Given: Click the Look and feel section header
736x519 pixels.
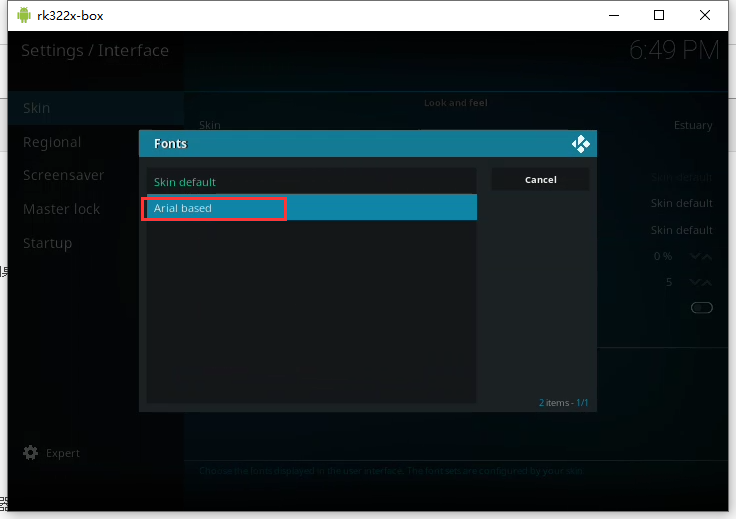Looking at the screenshot, I should click(x=455, y=103).
